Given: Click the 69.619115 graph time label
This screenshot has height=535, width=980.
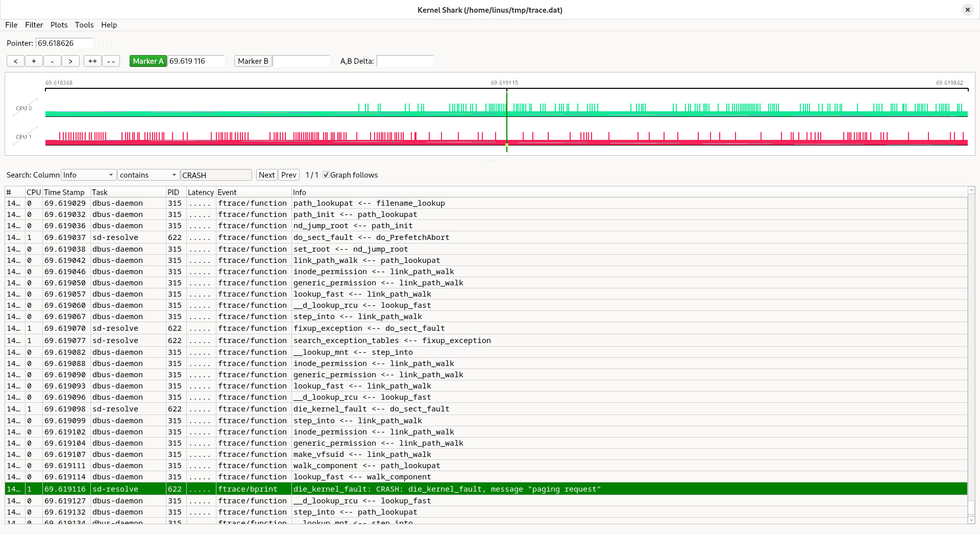Looking at the screenshot, I should tap(504, 83).
